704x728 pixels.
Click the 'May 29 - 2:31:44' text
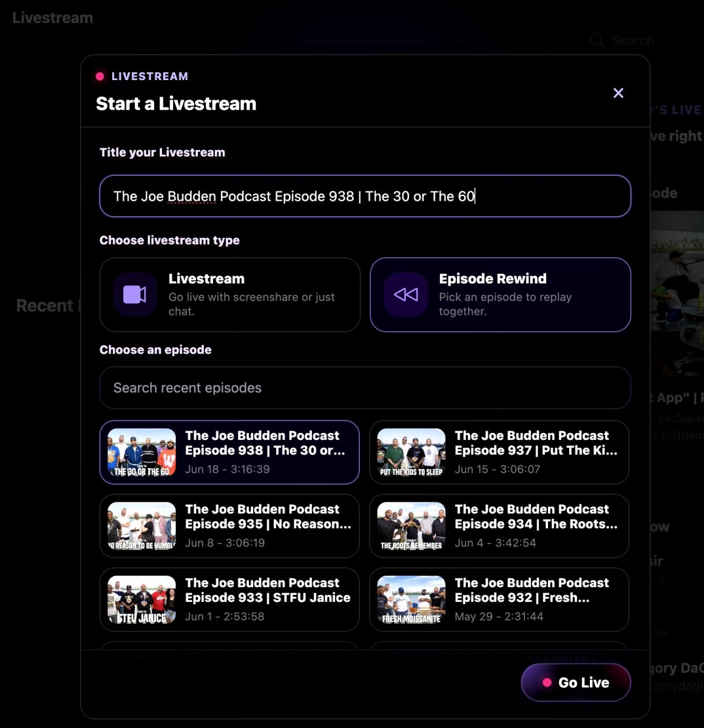tap(499, 616)
